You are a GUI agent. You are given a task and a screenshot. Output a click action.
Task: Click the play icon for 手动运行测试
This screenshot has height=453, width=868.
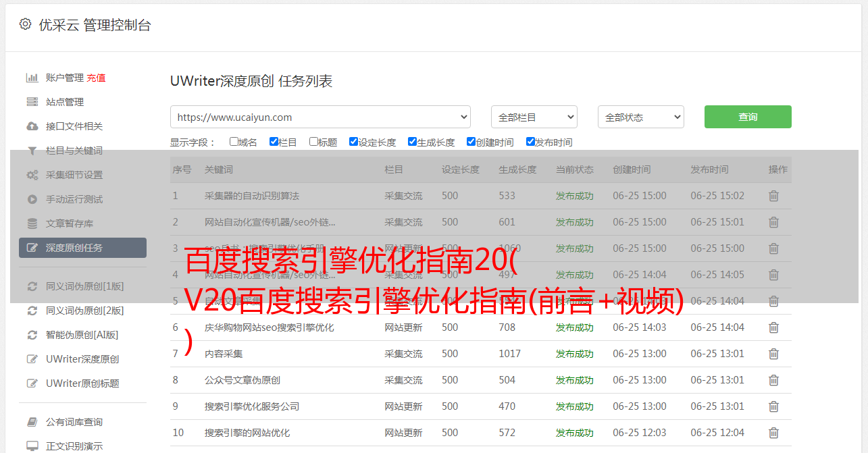[32, 199]
